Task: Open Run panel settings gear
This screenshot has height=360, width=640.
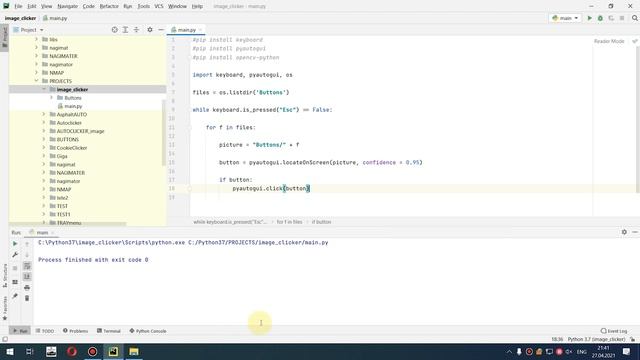Action: click(624, 232)
